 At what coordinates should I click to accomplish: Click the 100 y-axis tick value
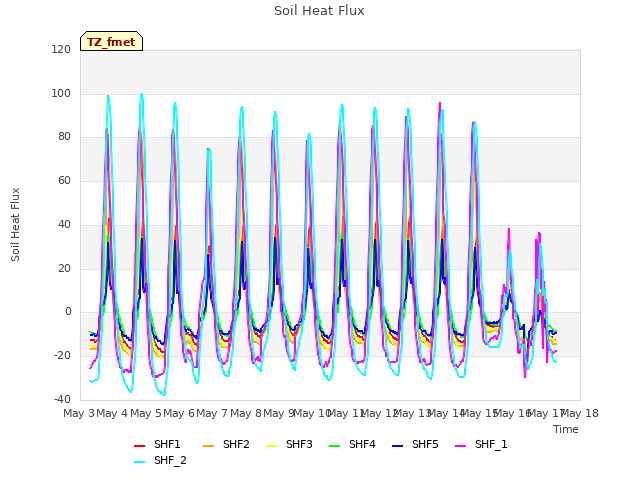pyautogui.click(x=61, y=93)
